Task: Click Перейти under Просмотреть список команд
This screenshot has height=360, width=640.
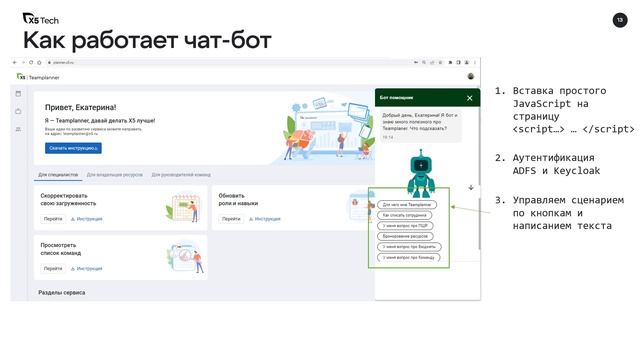Action: pos(53,269)
